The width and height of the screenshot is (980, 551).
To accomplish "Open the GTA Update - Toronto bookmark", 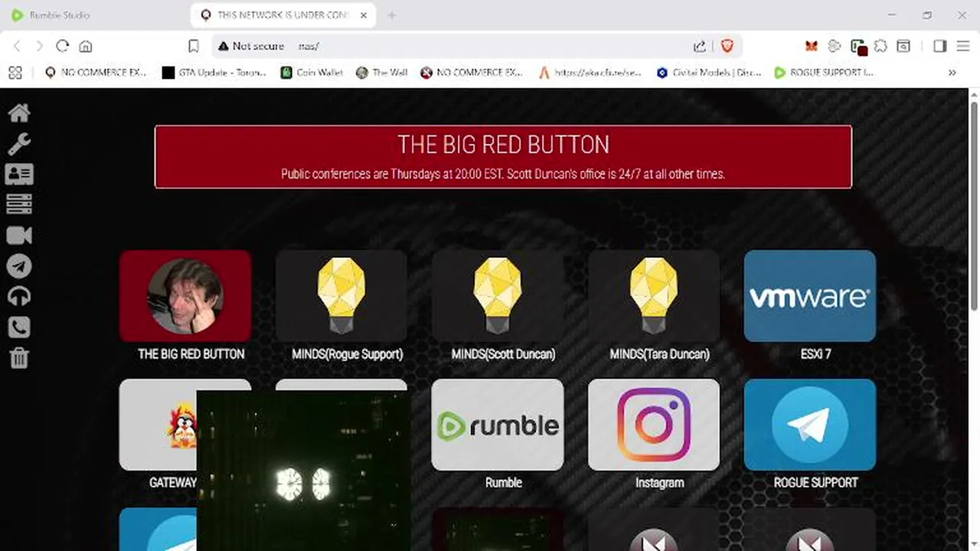I will coord(214,73).
